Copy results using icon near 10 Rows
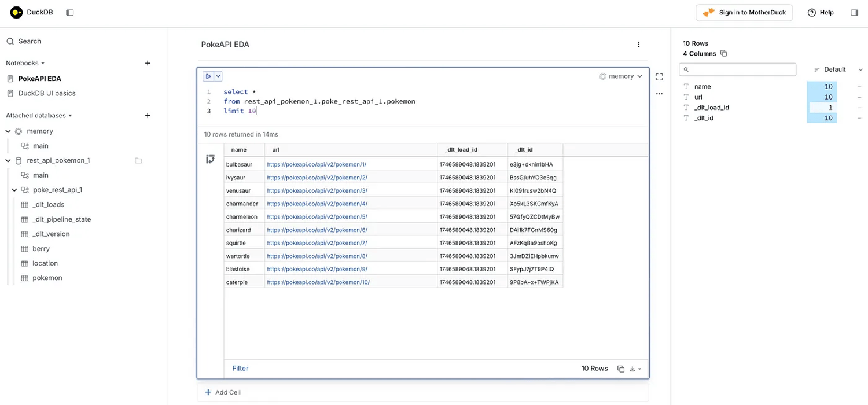The width and height of the screenshot is (868, 405). pos(620,369)
